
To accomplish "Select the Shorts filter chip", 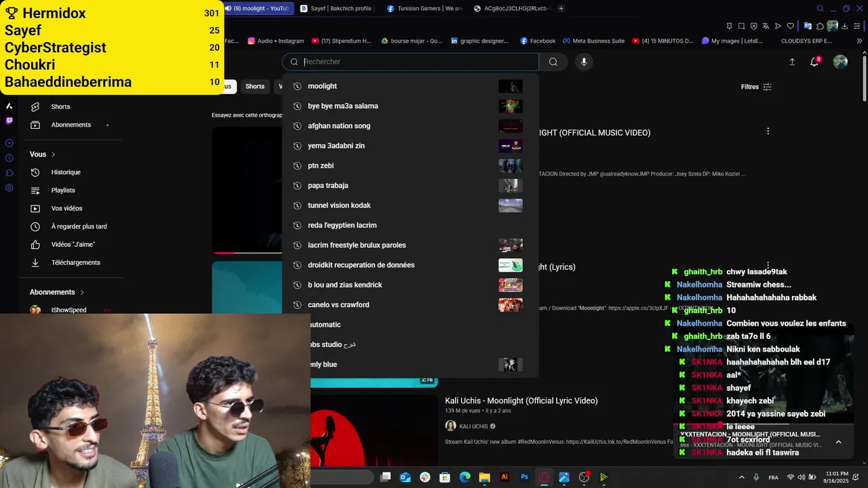I will click(x=255, y=87).
